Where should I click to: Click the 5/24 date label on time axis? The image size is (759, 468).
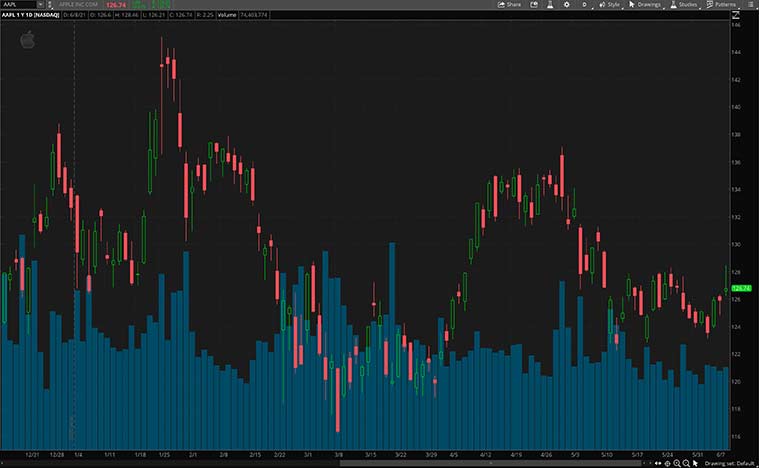(668, 455)
